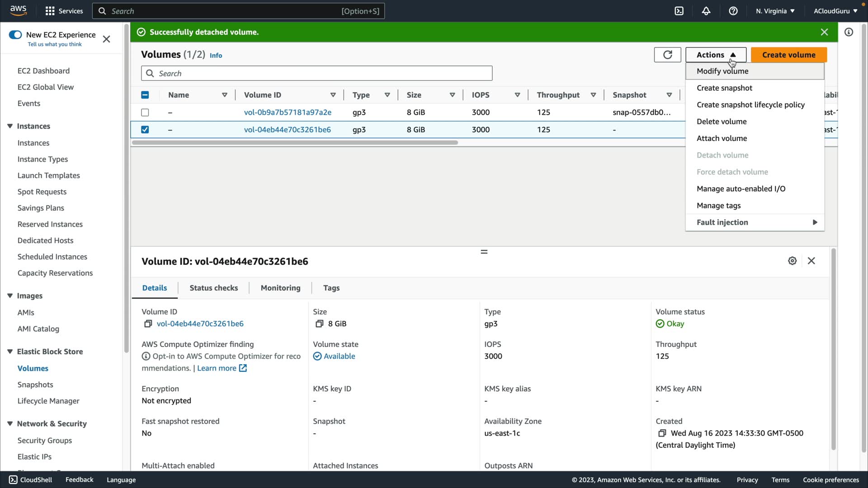The image size is (868, 488).
Task: Check the vol-0b9a7b57181a97a2e row checkbox
Action: coord(145,112)
